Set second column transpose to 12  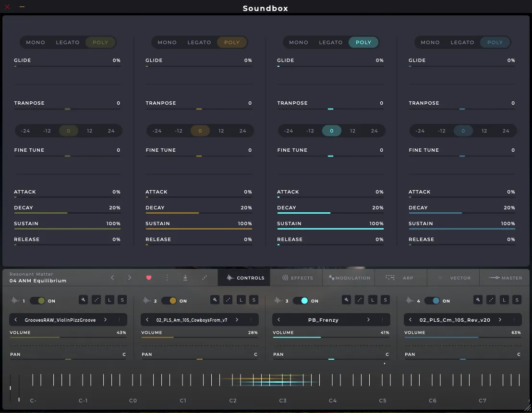tap(221, 131)
